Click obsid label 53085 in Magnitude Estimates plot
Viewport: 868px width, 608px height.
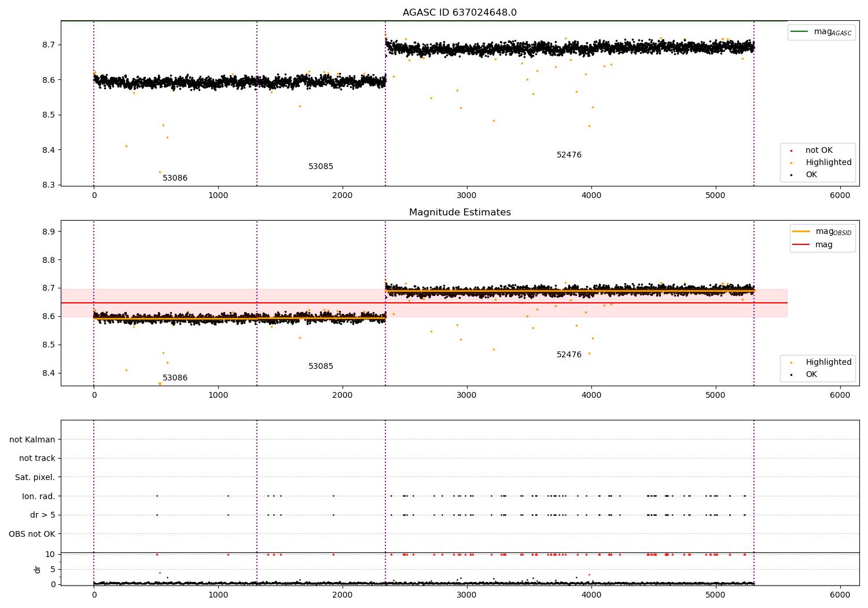point(321,367)
